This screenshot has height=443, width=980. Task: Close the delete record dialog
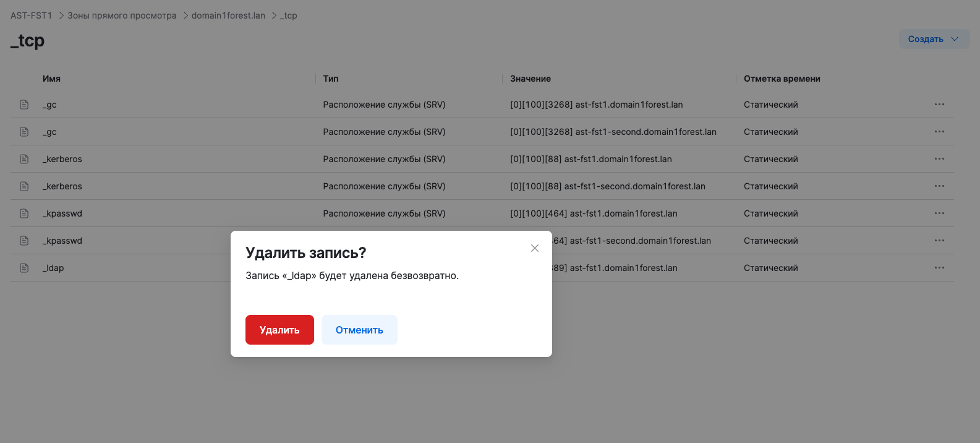coord(535,248)
